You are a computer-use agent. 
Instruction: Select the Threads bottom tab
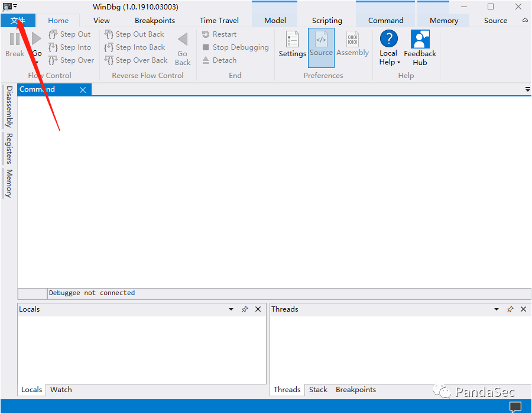pos(287,390)
